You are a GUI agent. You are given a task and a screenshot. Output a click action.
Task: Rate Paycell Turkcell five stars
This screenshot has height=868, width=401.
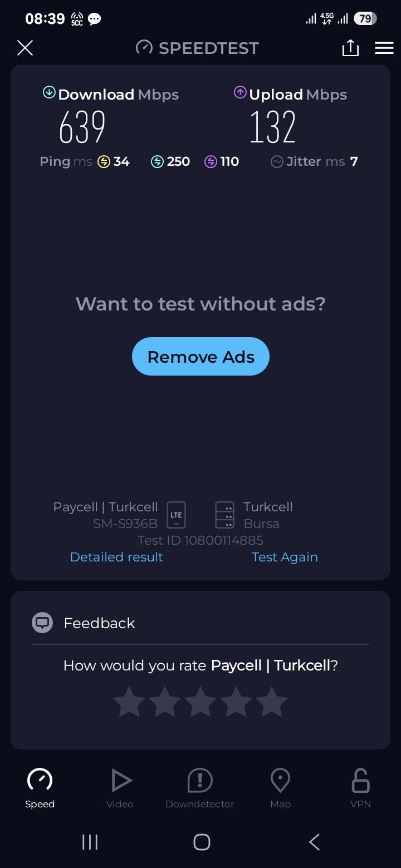point(272,702)
